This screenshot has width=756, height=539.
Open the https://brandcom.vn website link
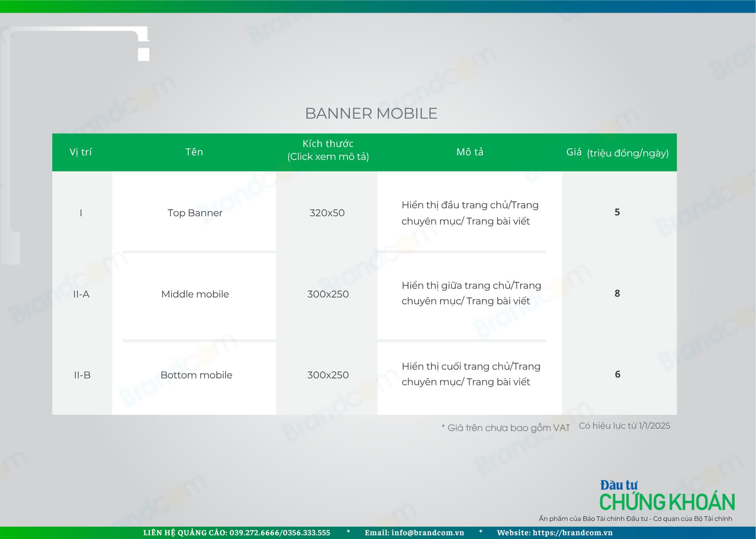573,533
